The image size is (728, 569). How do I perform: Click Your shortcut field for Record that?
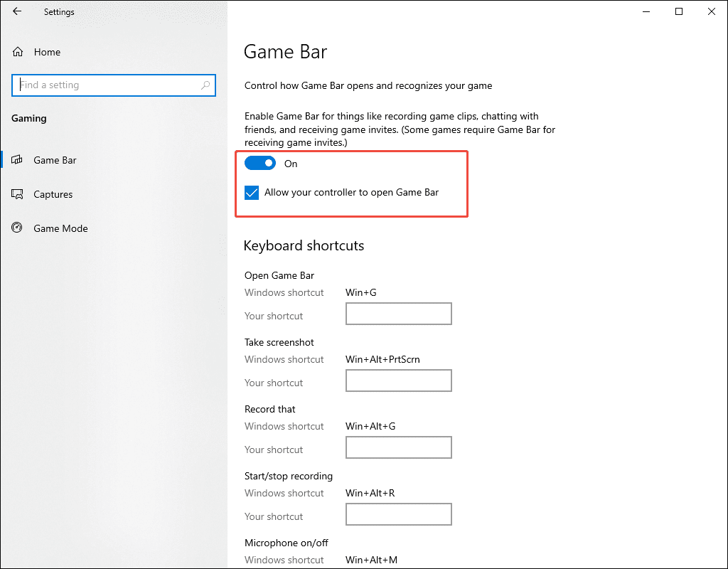click(398, 447)
